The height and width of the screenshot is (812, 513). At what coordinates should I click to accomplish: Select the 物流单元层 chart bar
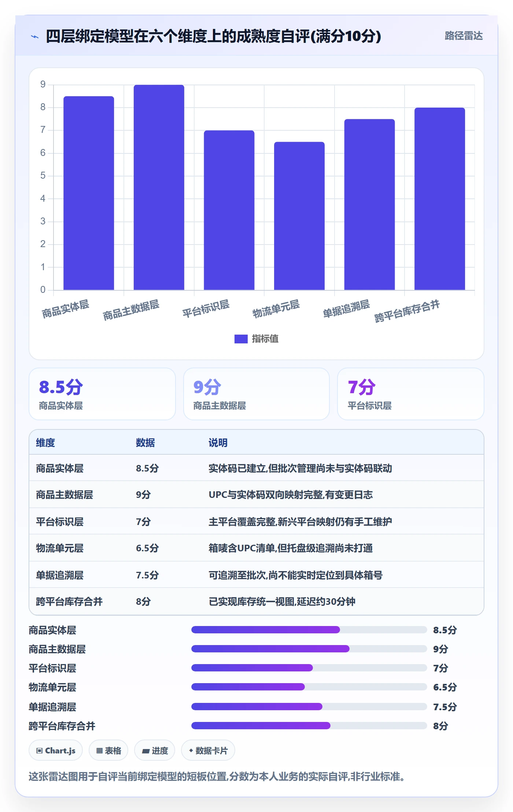point(299,216)
